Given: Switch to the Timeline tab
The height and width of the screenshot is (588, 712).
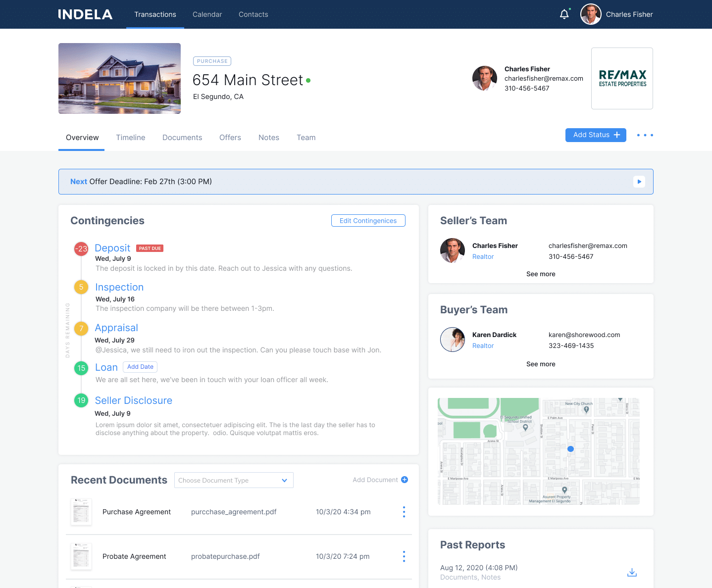Looking at the screenshot, I should [x=131, y=138].
